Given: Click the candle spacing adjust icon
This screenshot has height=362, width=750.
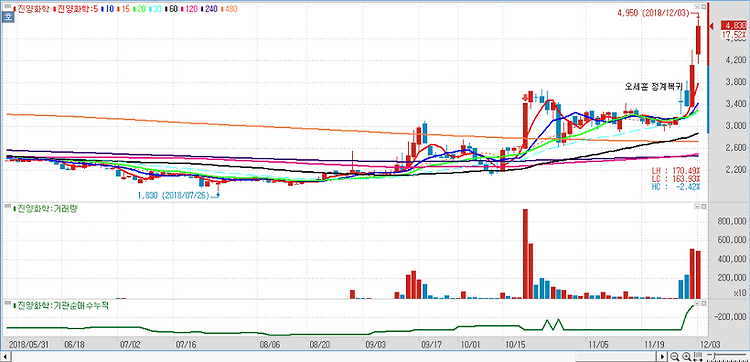Looking at the screenshot, I should 698,356.
